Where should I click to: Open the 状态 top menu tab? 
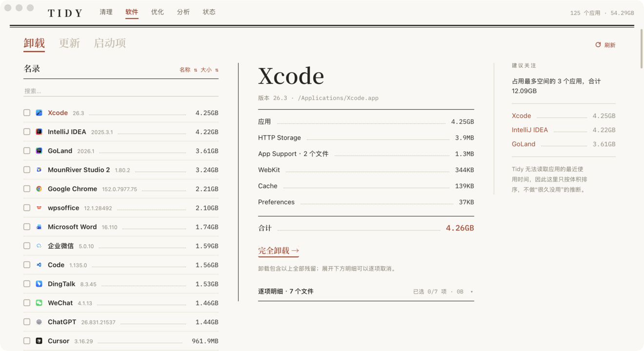coord(209,12)
